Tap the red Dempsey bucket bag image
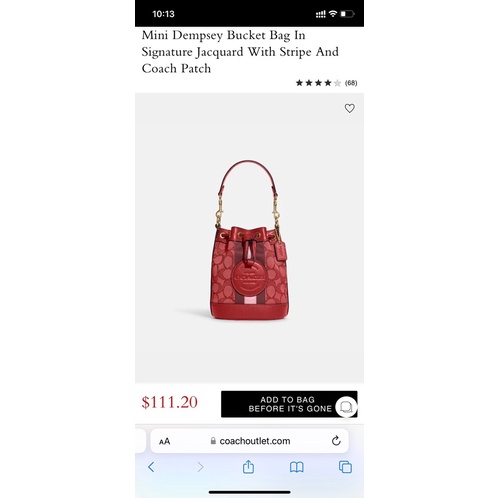Image resolution: width=498 pixels, height=498 pixels. tap(249, 240)
